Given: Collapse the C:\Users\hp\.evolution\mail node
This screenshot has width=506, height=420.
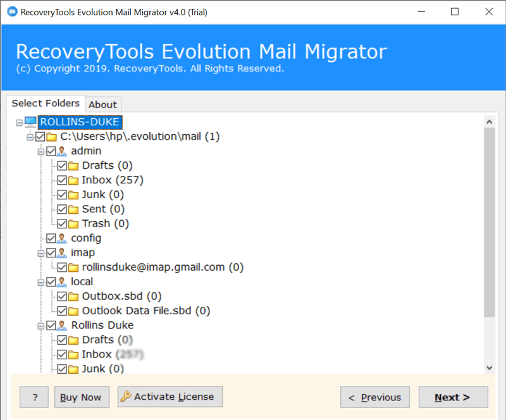Looking at the screenshot, I should [x=30, y=137].
